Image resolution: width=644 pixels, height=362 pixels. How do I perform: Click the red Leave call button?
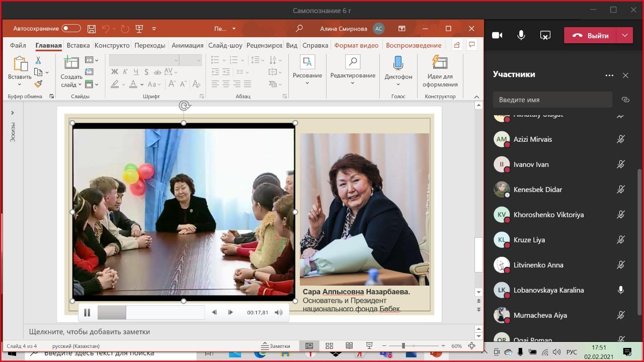click(591, 35)
